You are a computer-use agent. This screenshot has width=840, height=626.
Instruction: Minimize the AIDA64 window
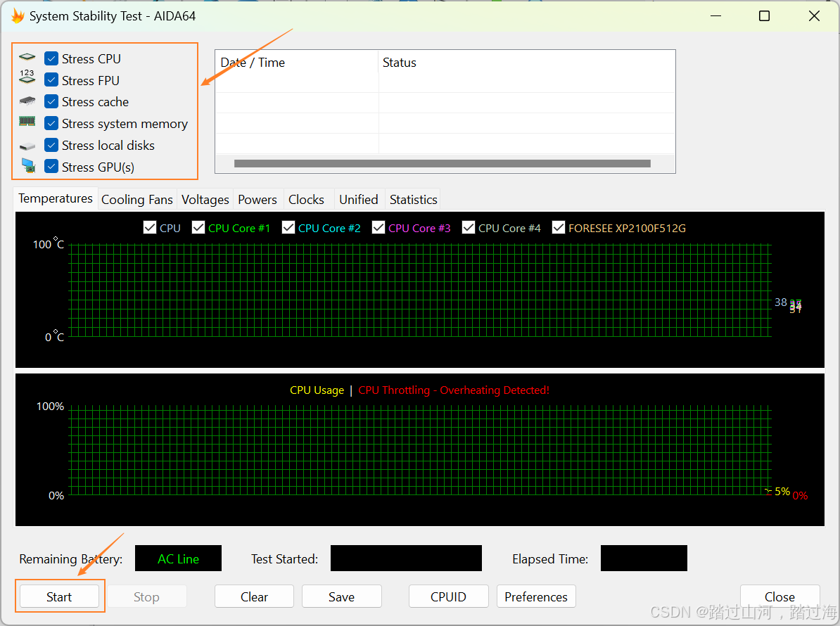click(715, 16)
